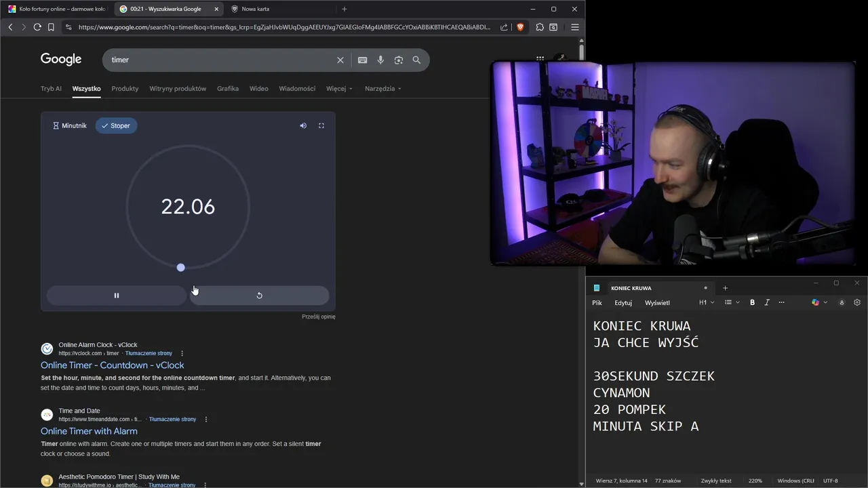Image resolution: width=868 pixels, height=488 pixels.
Task: Open Notepad settings gear
Action: click(x=857, y=302)
